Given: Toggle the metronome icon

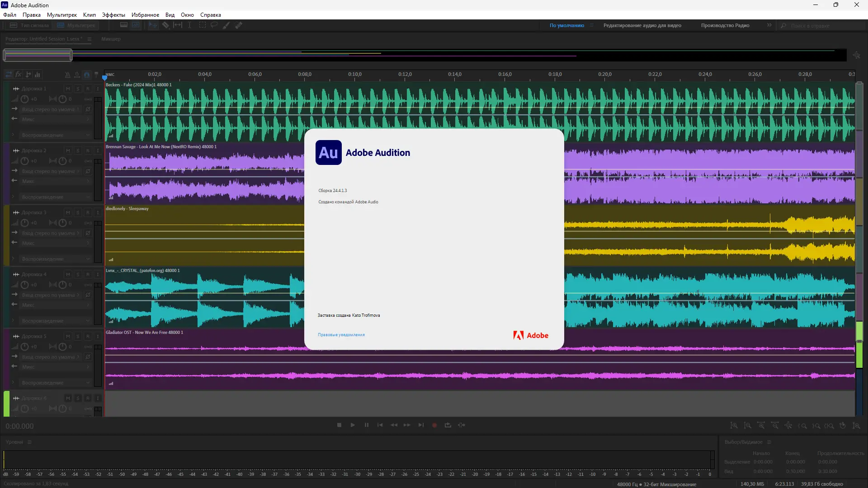Looking at the screenshot, I should click(67, 75).
